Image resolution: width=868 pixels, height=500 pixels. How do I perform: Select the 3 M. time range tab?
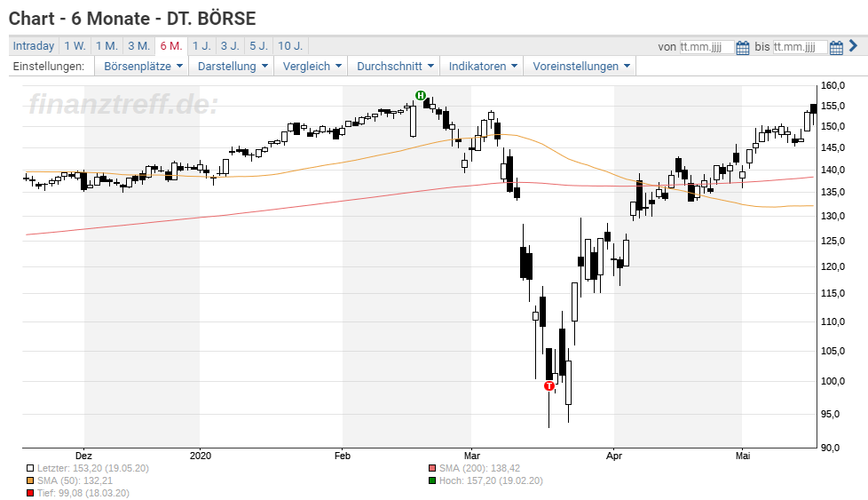point(139,46)
